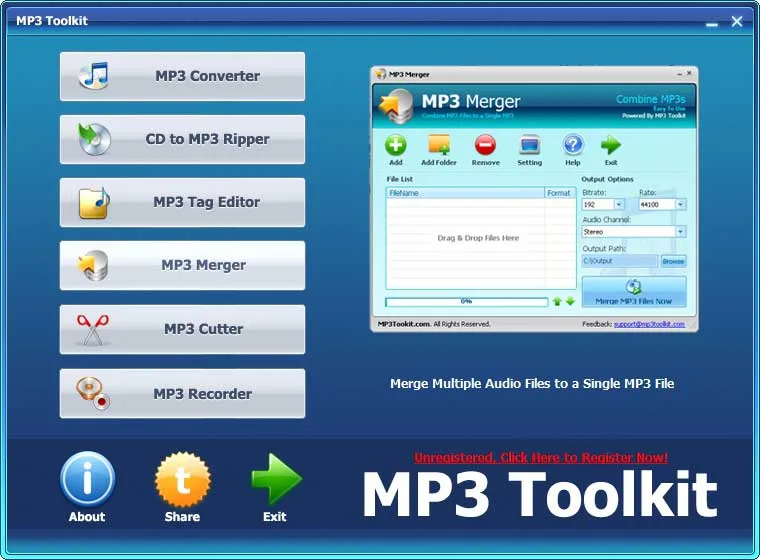Open the MP3 Converter tool
The width and height of the screenshot is (760, 560).
click(x=182, y=77)
